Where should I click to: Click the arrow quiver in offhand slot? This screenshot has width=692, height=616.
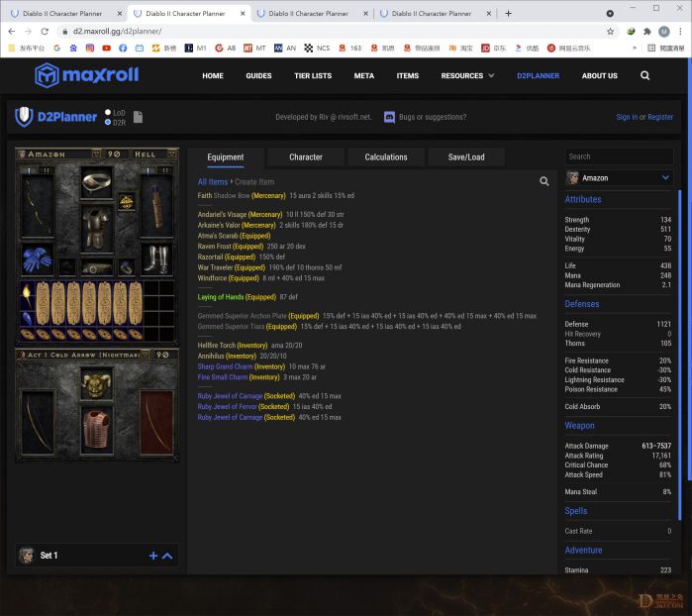(x=156, y=206)
